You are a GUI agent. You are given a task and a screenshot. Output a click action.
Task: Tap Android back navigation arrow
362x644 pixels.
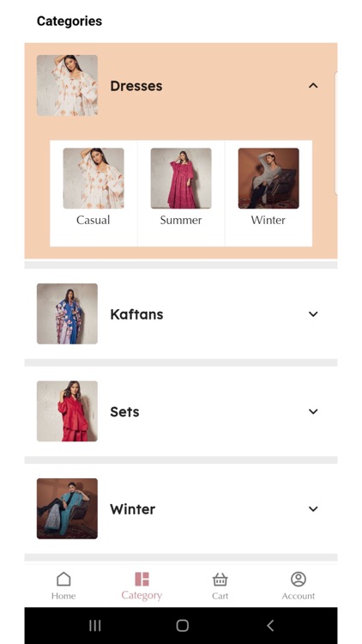pyautogui.click(x=270, y=625)
